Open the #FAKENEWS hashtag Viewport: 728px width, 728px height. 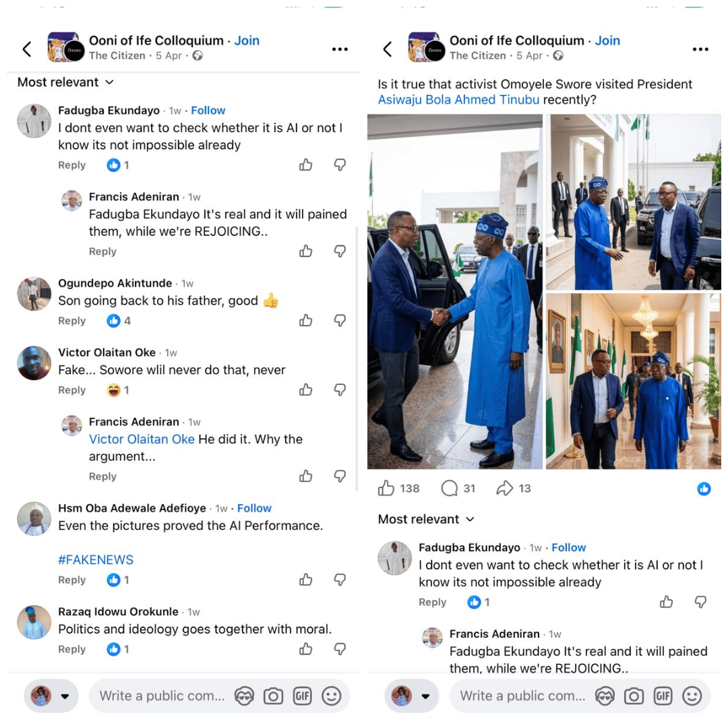(x=96, y=559)
